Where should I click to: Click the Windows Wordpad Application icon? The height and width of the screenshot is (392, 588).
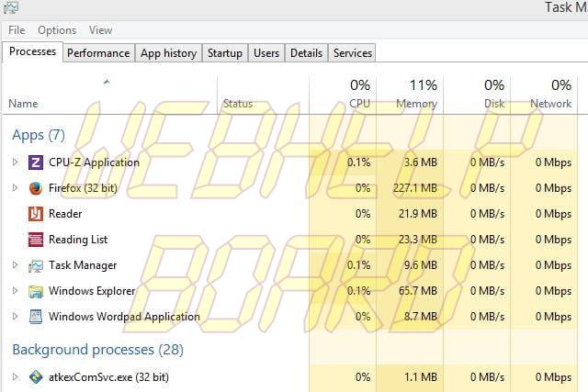coord(36,317)
